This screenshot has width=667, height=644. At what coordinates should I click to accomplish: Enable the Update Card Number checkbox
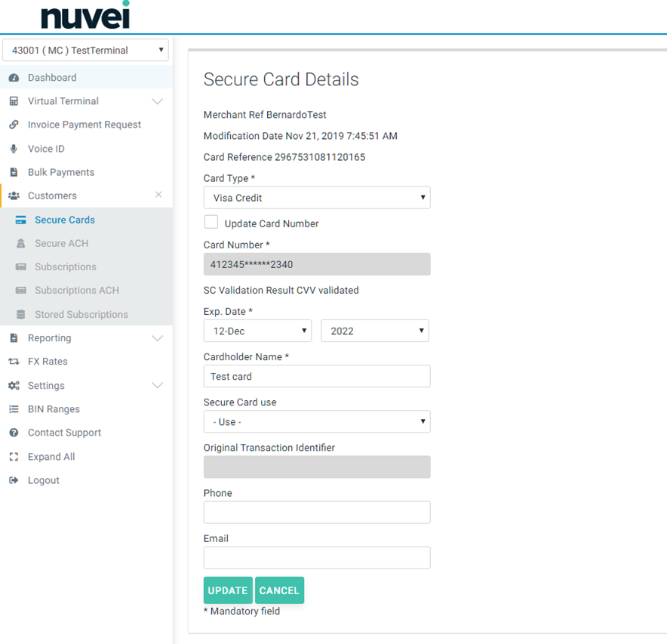(211, 222)
